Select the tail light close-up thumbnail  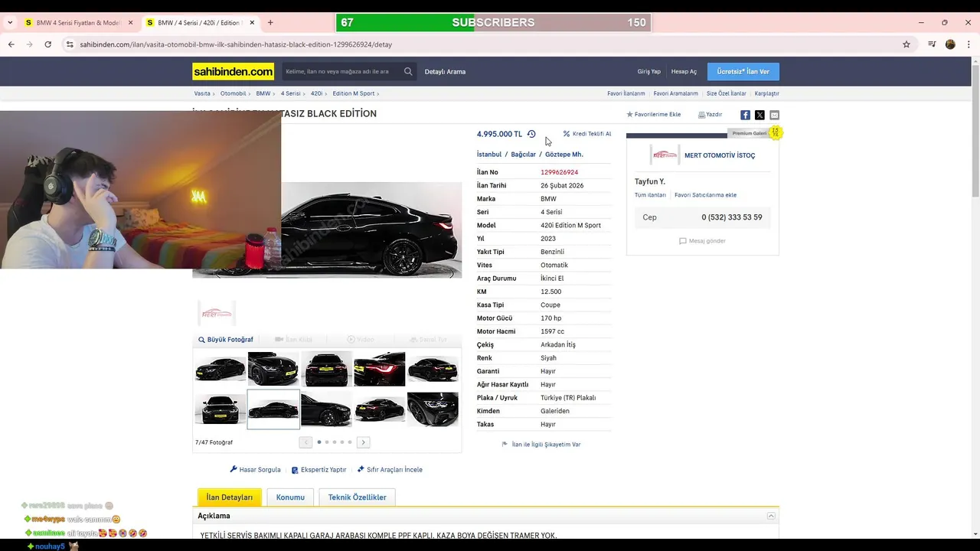click(x=380, y=369)
